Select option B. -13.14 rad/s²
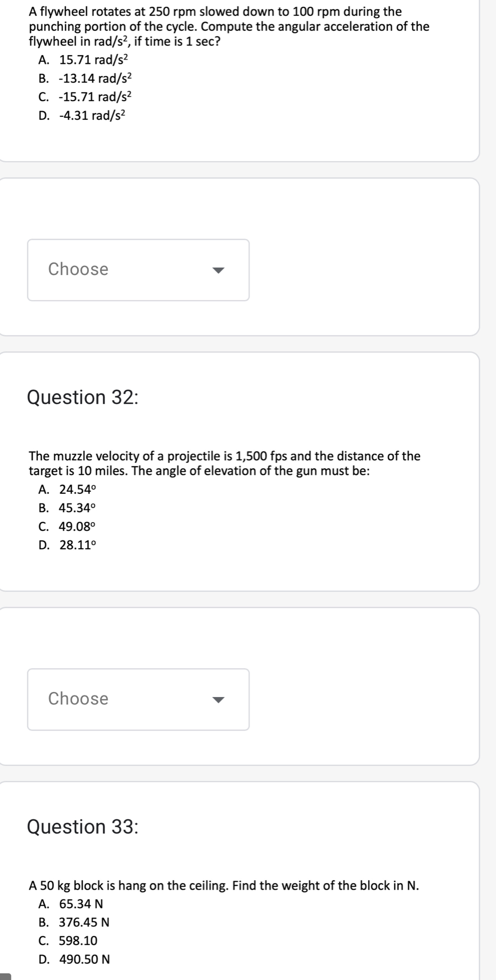Viewport: 496px width, 980px height. click(85, 78)
